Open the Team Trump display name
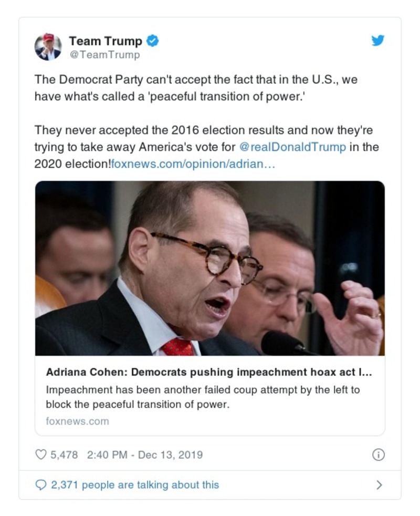Viewport: 420px width, 516px height. coord(106,40)
